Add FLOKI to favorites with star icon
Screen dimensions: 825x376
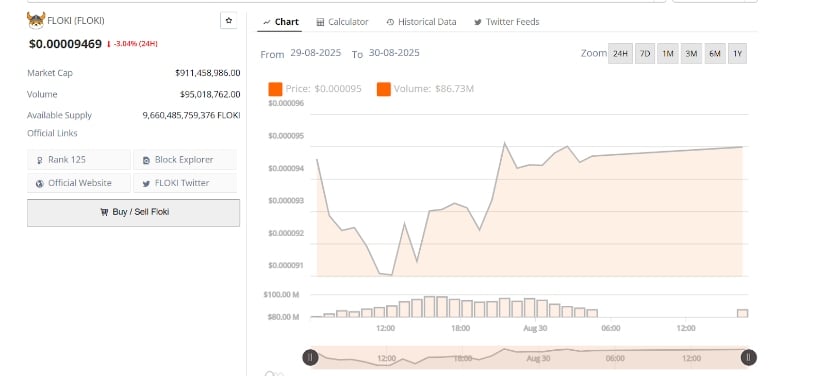(x=228, y=21)
